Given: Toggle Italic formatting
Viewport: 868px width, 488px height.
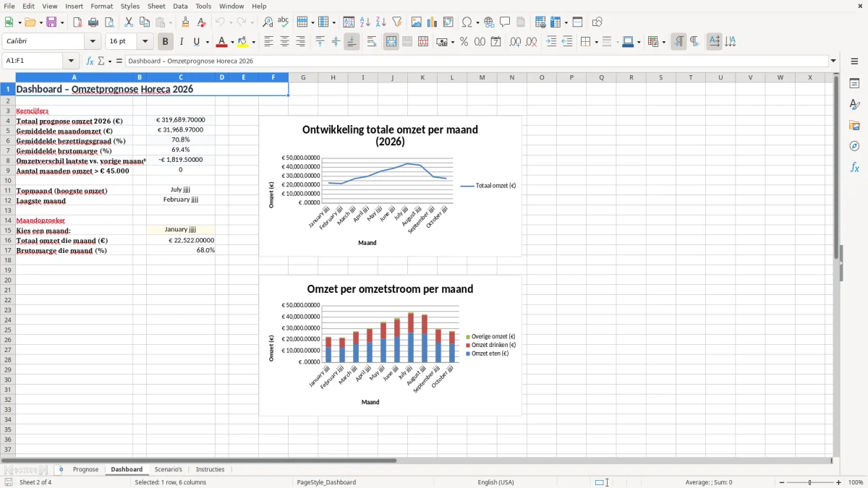Looking at the screenshot, I should tap(182, 42).
